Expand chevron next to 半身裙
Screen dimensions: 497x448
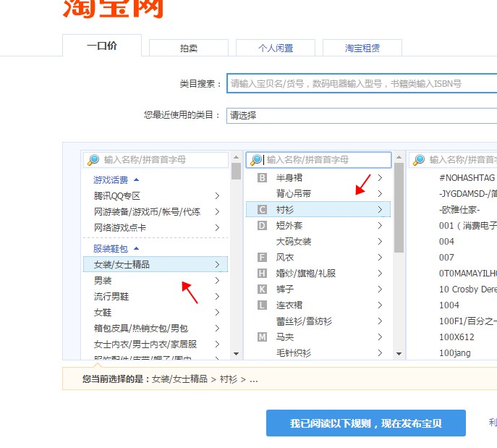point(380,178)
